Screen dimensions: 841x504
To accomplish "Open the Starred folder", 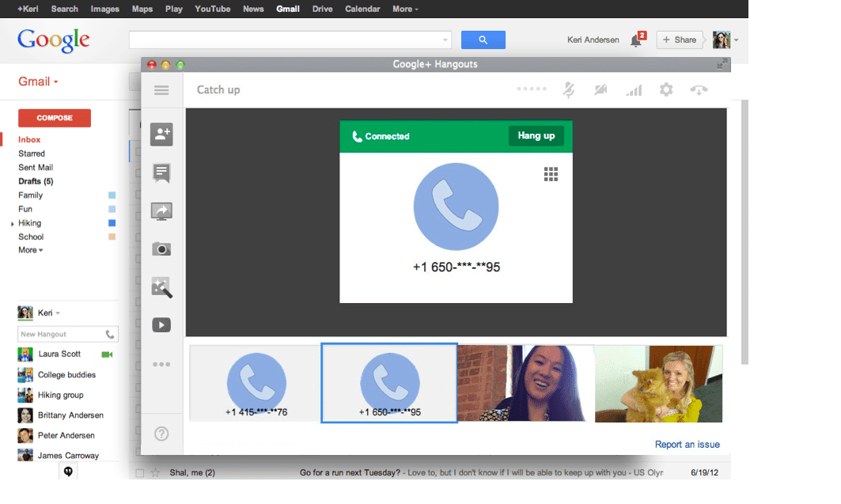I will 32,153.
